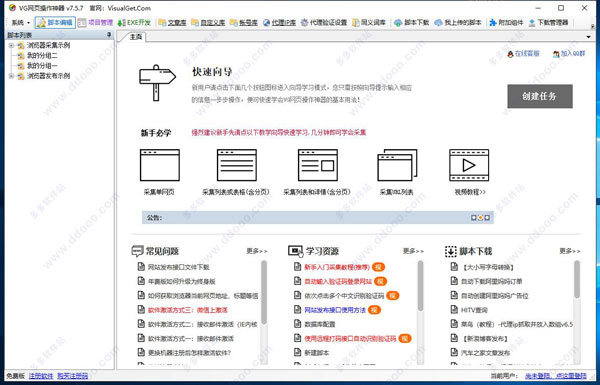Open the tab list dropdown arrow at far right

(589, 37)
